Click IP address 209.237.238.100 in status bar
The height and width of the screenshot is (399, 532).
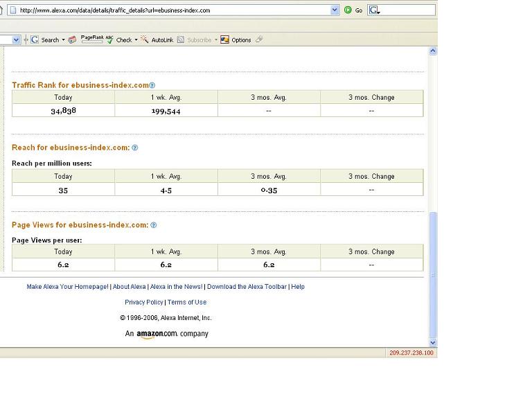click(x=411, y=353)
